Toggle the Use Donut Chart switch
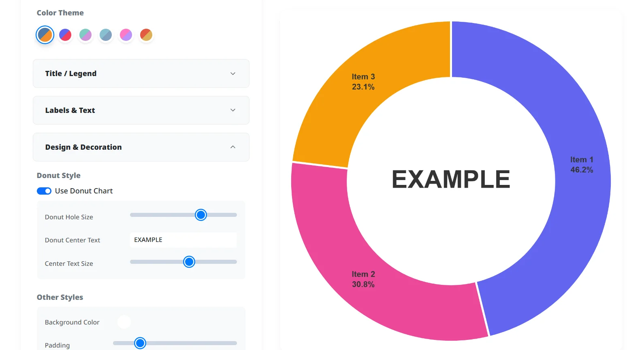This screenshot has height=350, width=644. (x=44, y=191)
